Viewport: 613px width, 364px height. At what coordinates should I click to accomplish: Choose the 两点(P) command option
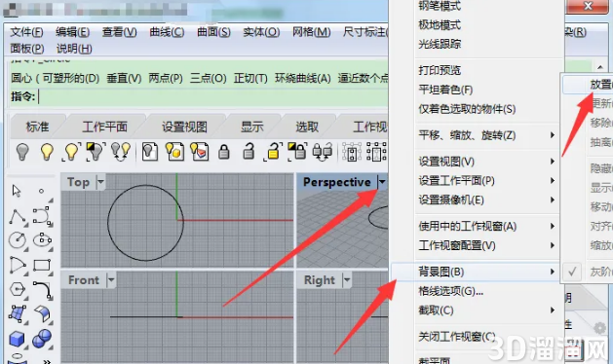click(166, 79)
